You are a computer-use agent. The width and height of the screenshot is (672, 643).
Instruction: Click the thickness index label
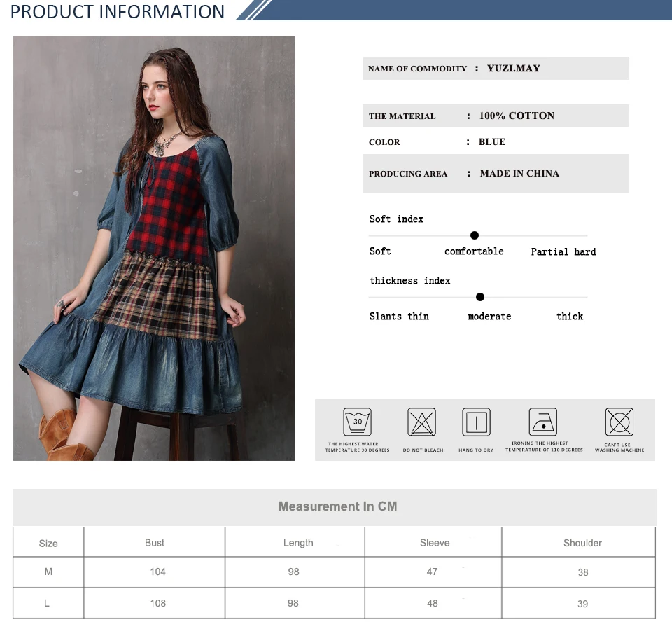pyautogui.click(x=410, y=281)
